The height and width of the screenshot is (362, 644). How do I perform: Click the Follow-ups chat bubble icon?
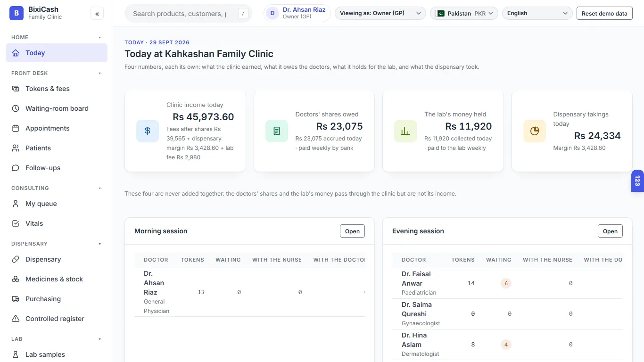[x=16, y=168]
